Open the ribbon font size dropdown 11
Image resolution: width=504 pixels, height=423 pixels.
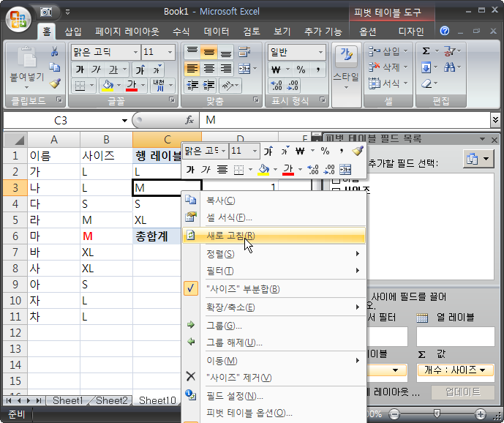[x=170, y=52]
